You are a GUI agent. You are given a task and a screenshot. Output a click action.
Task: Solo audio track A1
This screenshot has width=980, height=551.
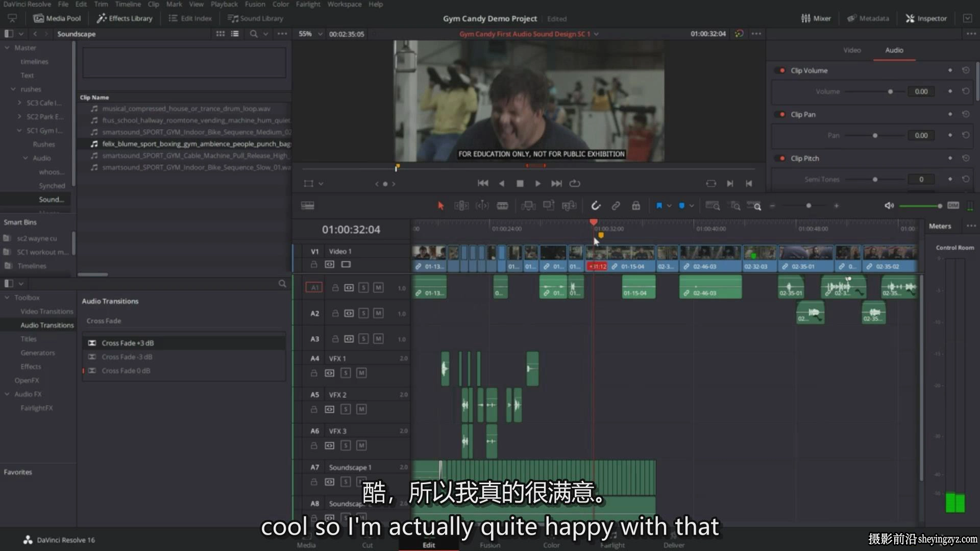363,288
